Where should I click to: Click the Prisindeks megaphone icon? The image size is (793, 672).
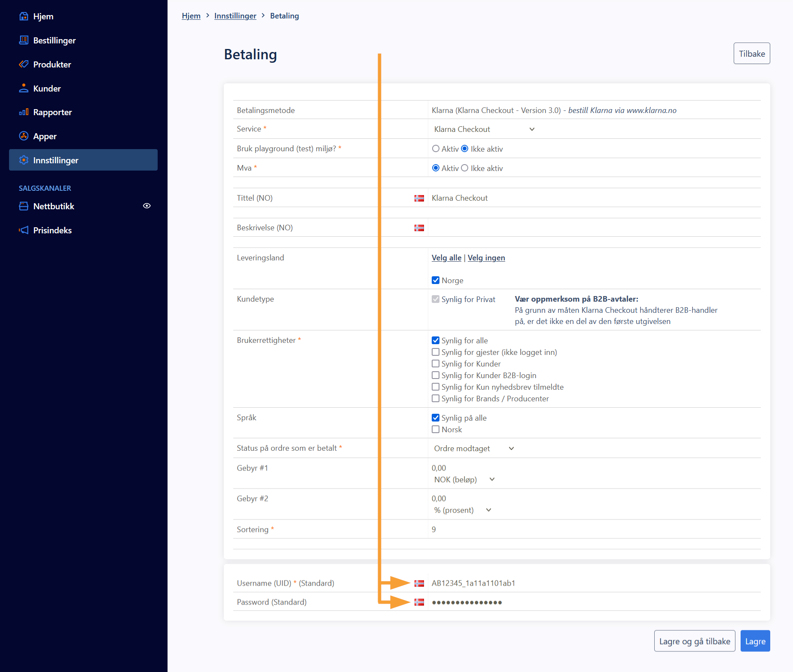pos(24,230)
